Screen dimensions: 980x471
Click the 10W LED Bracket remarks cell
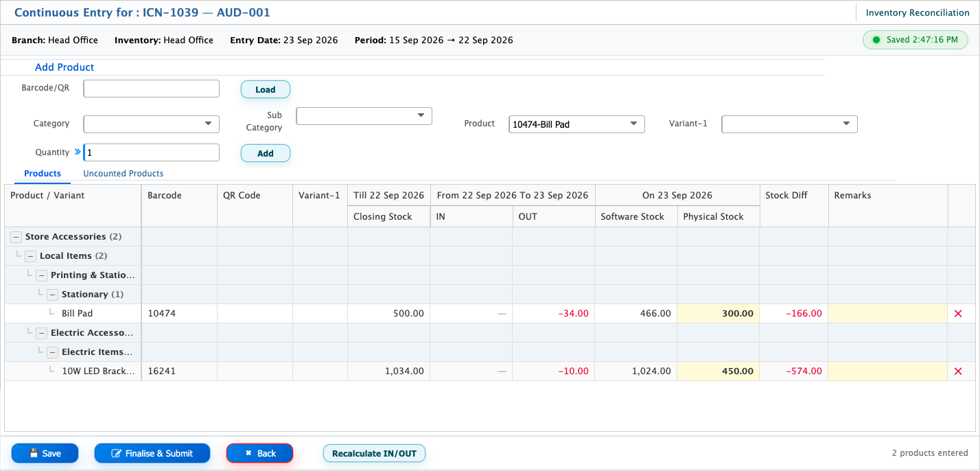[x=888, y=371]
